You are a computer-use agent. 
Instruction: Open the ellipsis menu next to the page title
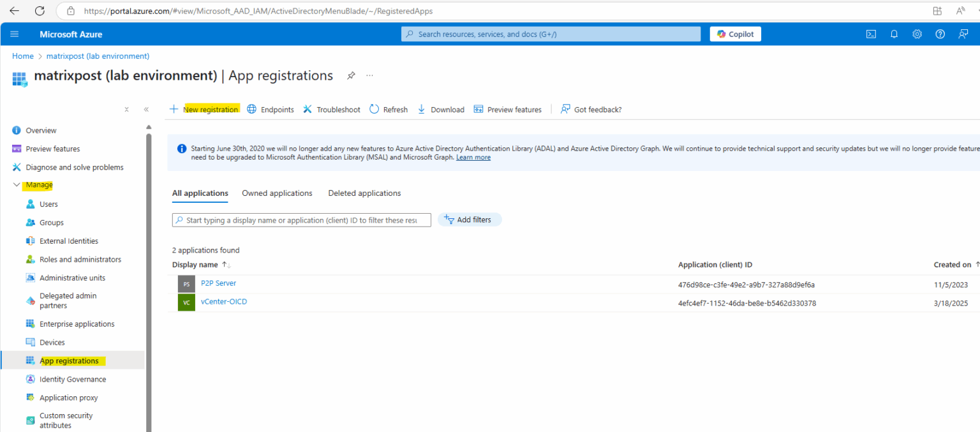369,75
